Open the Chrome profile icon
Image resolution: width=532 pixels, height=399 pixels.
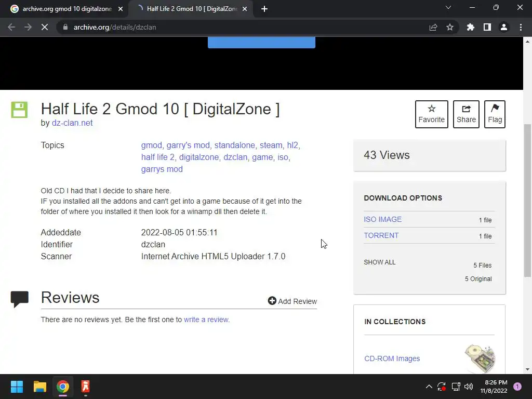click(x=504, y=27)
